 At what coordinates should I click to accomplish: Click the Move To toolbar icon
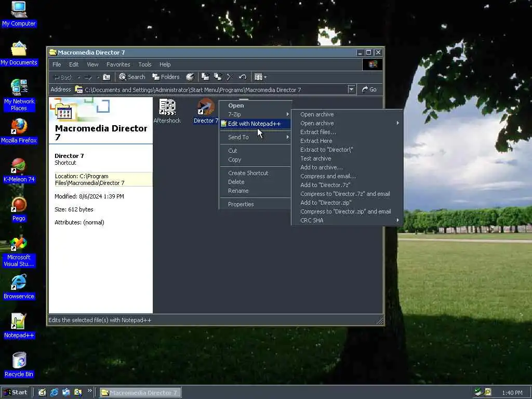click(x=205, y=77)
